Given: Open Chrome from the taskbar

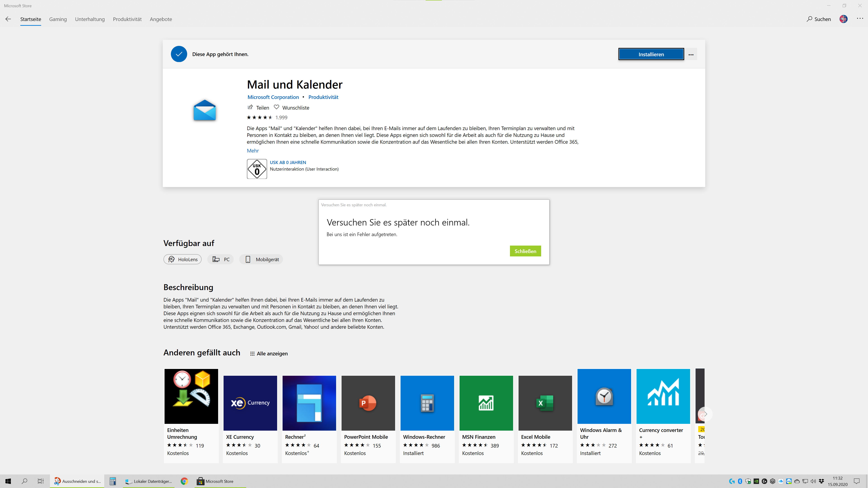Looking at the screenshot, I should pos(184,481).
